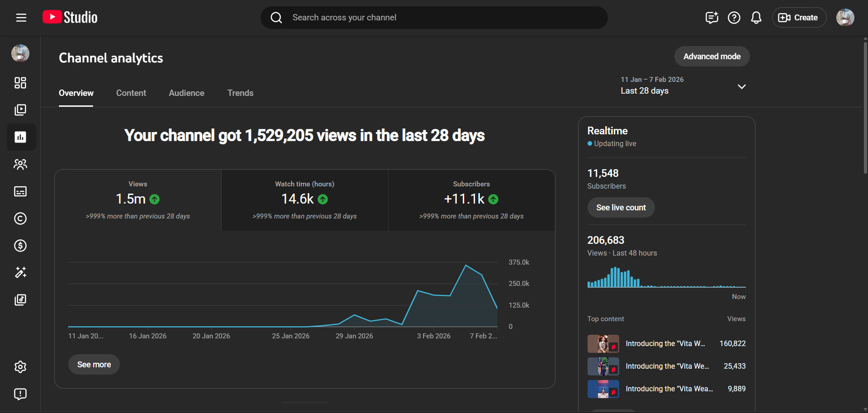This screenshot has width=868, height=413.
Task: Switch to the Audience tab
Action: 186,93
